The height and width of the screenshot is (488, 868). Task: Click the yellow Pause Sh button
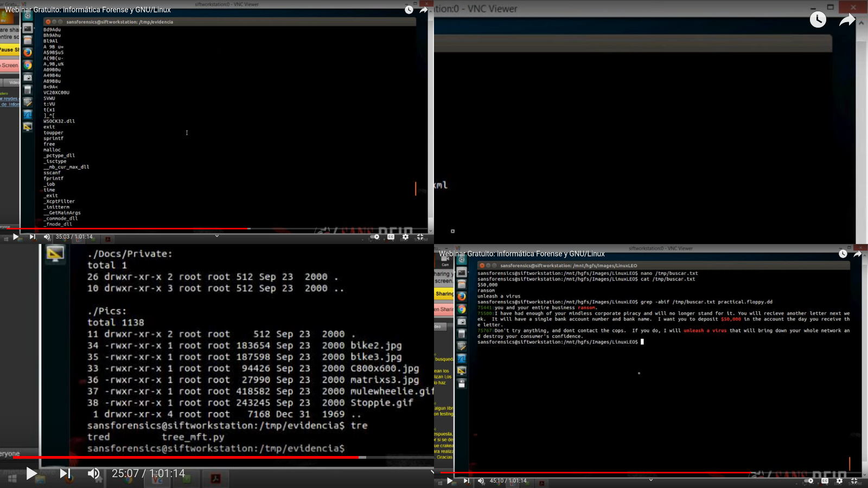[x=10, y=49]
